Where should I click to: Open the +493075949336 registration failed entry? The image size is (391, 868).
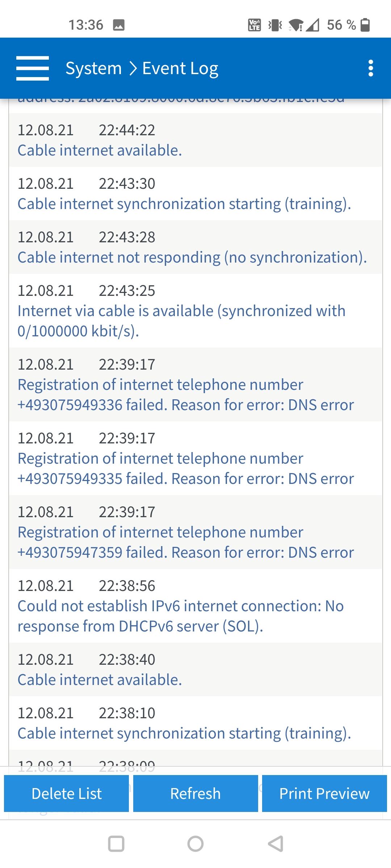click(x=195, y=384)
